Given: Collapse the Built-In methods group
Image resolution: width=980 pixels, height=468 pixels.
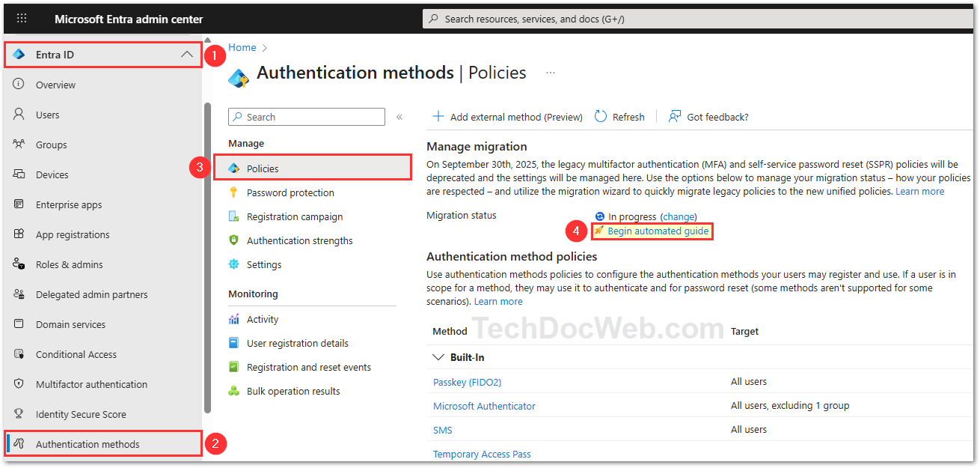Looking at the screenshot, I should pyautogui.click(x=438, y=357).
